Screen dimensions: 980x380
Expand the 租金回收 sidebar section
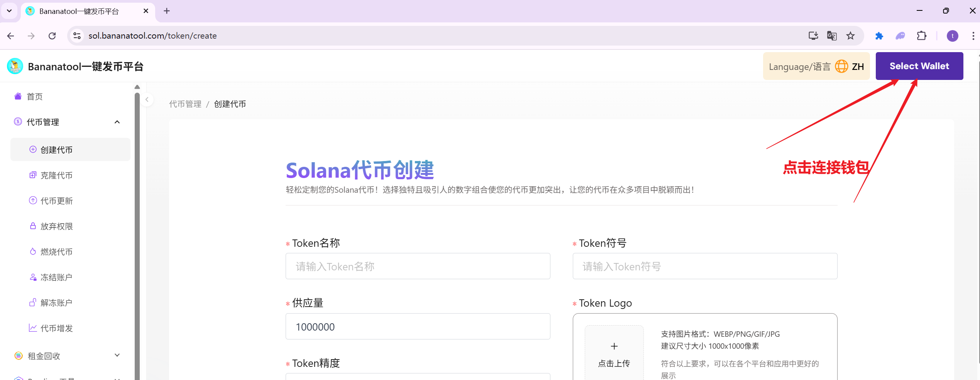coord(117,355)
